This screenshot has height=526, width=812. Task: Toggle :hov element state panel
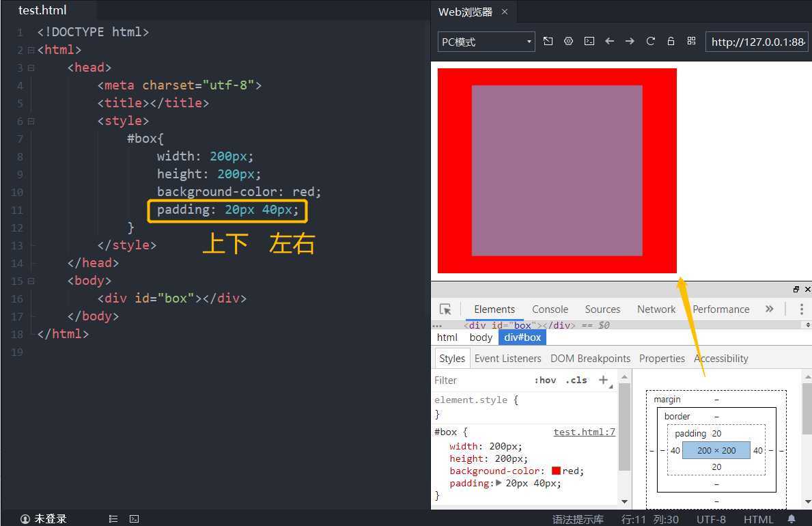click(x=545, y=380)
